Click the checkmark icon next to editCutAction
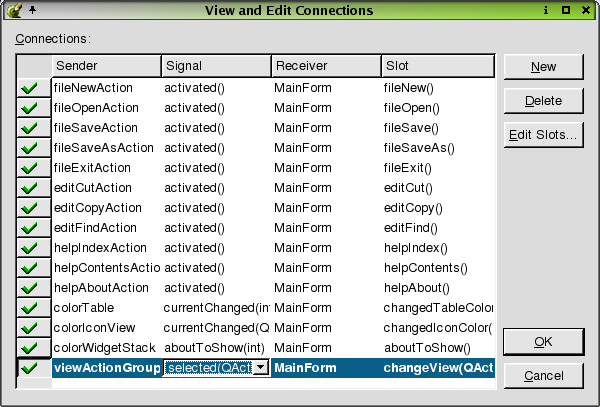Image resolution: width=600 pixels, height=407 pixels. tap(29, 188)
